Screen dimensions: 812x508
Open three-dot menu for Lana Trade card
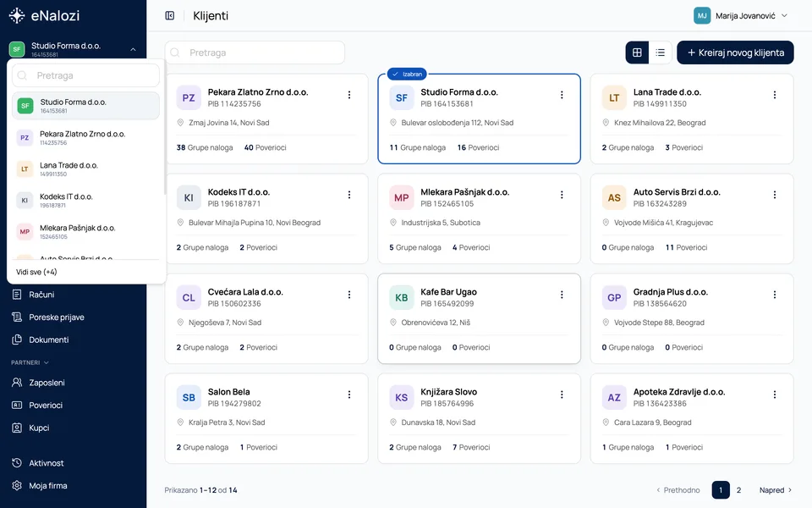pos(775,95)
